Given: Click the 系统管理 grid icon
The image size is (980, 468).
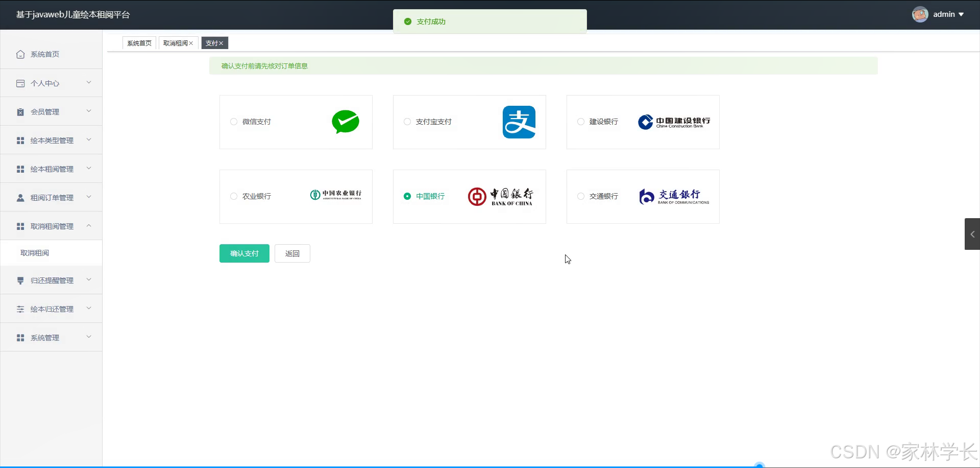Looking at the screenshot, I should [20, 338].
